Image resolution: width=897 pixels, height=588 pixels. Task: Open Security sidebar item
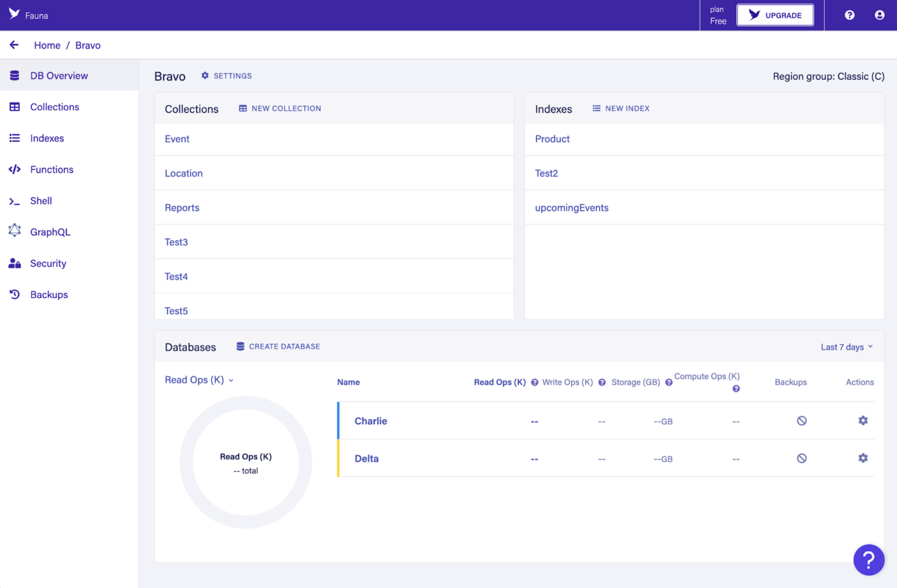48,264
